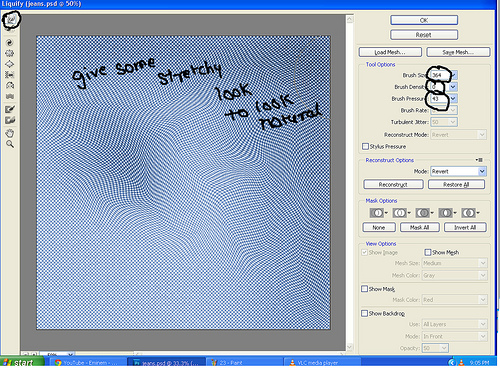This screenshot has height=375, width=500.
Task: Click the Restore All button
Action: [x=456, y=184]
